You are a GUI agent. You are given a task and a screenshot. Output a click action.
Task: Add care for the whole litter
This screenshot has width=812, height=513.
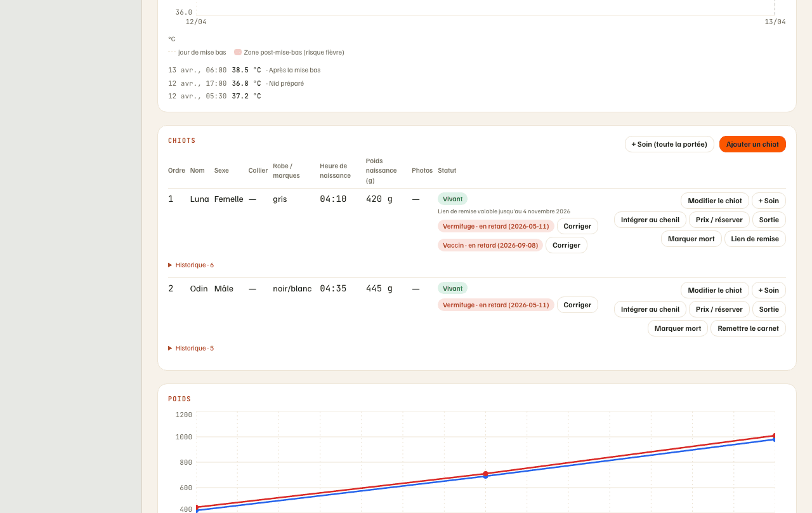(669, 144)
